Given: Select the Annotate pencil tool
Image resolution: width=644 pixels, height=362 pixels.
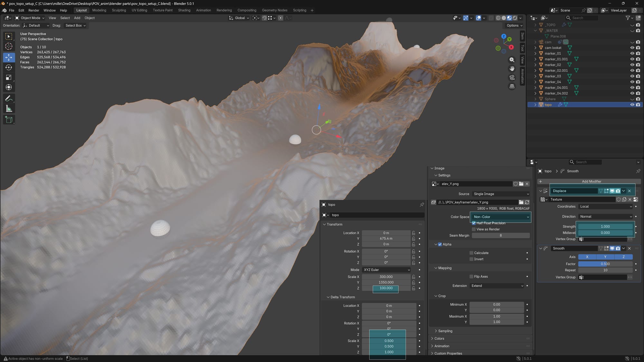Looking at the screenshot, I should coord(9,98).
